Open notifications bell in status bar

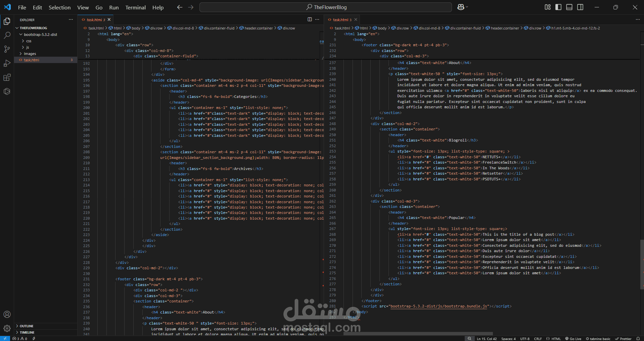[x=638, y=339]
